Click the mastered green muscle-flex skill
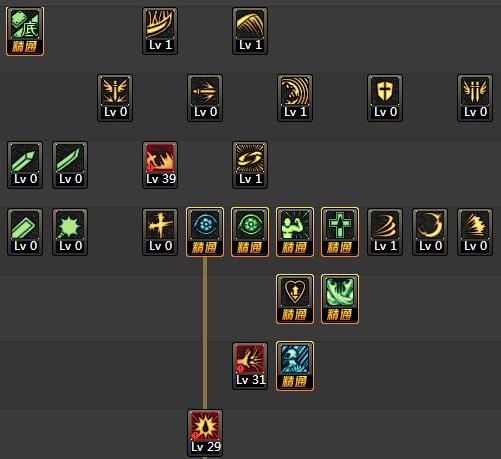501x459 pixels. (x=295, y=232)
